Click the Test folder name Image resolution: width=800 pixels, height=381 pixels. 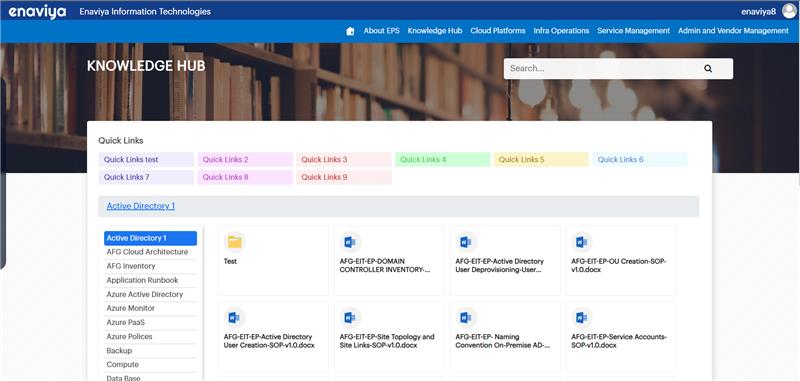tap(230, 261)
